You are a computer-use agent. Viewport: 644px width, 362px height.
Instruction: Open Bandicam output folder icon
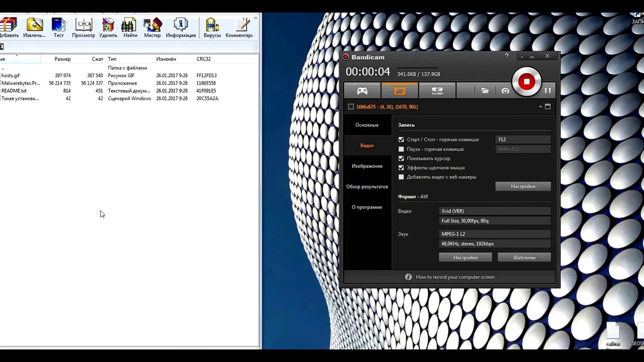(485, 90)
